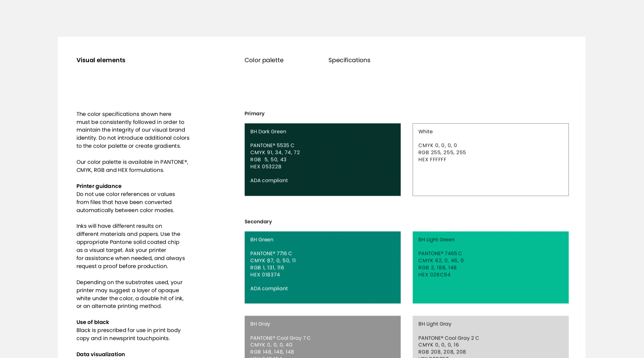Click ADA compliant under BH Green
Screen dimensions: 644x358
(269, 289)
